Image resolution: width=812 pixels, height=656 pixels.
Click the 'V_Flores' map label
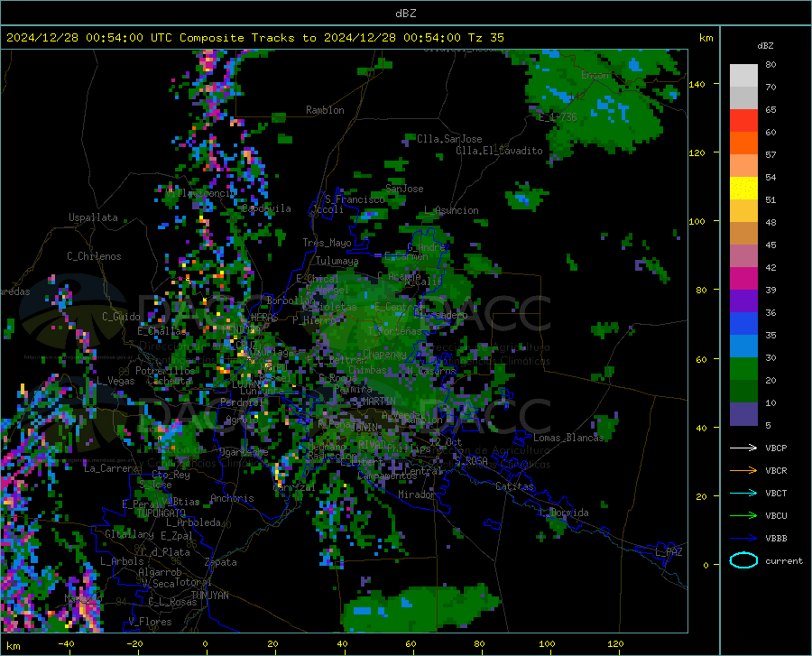click(150, 622)
